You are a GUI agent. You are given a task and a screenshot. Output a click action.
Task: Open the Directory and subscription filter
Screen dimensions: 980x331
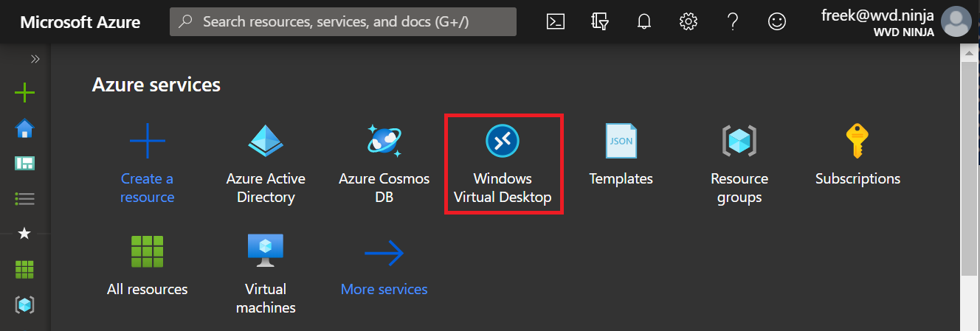600,21
